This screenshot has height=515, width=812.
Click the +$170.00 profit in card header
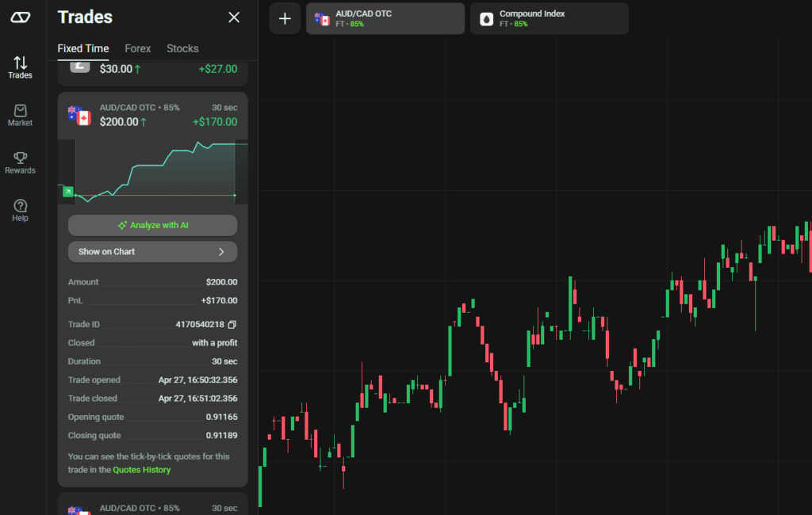click(x=215, y=122)
